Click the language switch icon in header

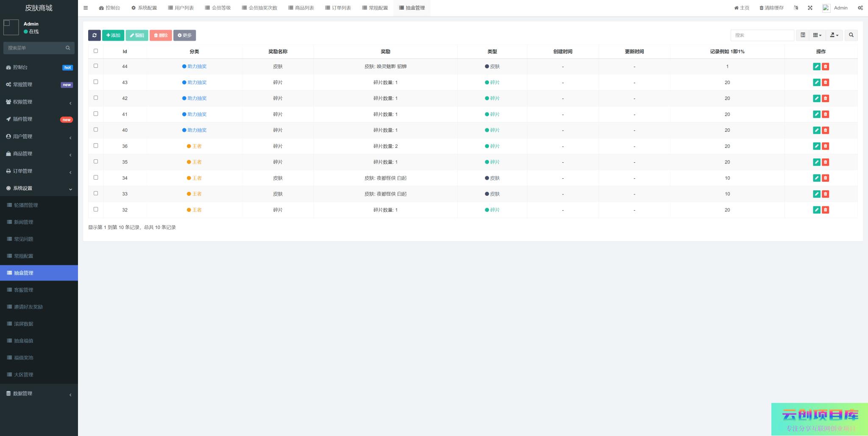tap(796, 8)
